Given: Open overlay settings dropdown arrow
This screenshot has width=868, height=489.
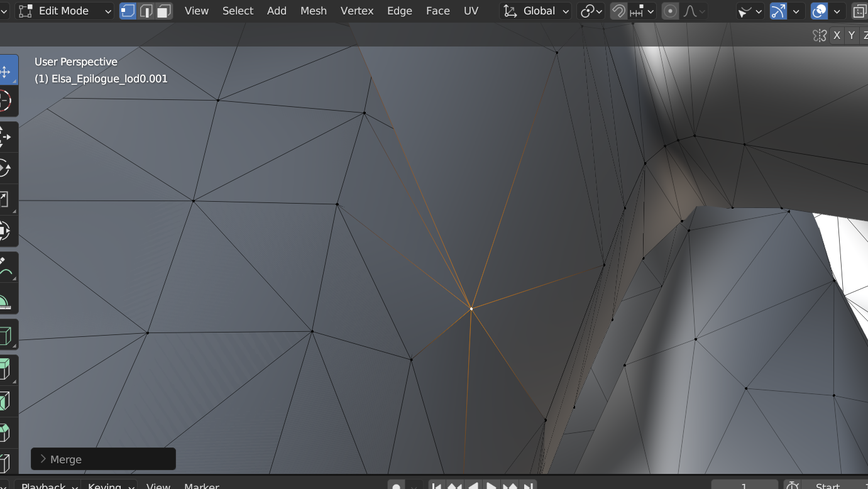Looking at the screenshot, I should point(837,11).
